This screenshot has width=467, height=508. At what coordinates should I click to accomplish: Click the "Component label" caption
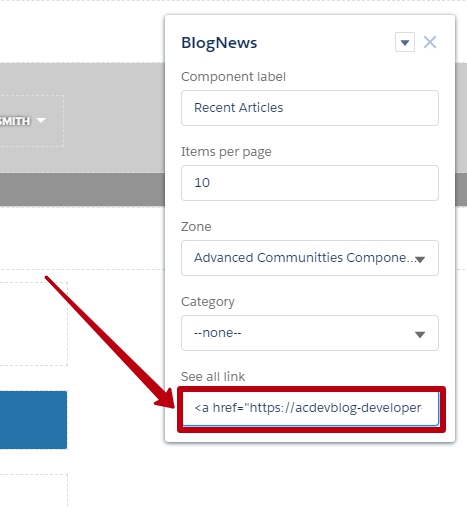(x=233, y=77)
